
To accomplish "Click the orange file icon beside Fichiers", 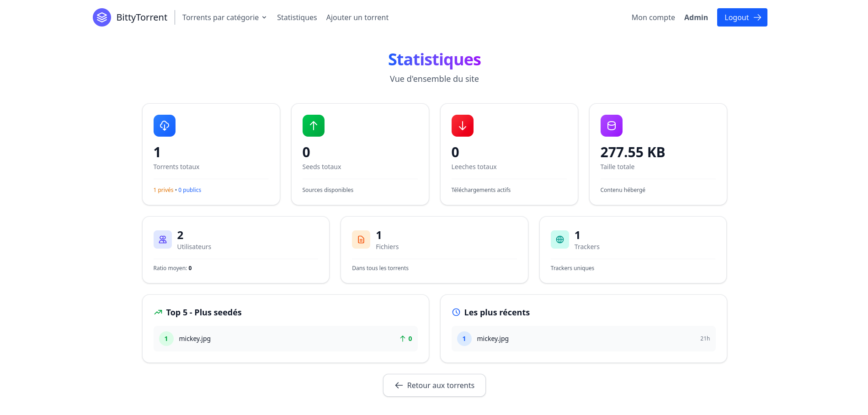I will tap(361, 239).
